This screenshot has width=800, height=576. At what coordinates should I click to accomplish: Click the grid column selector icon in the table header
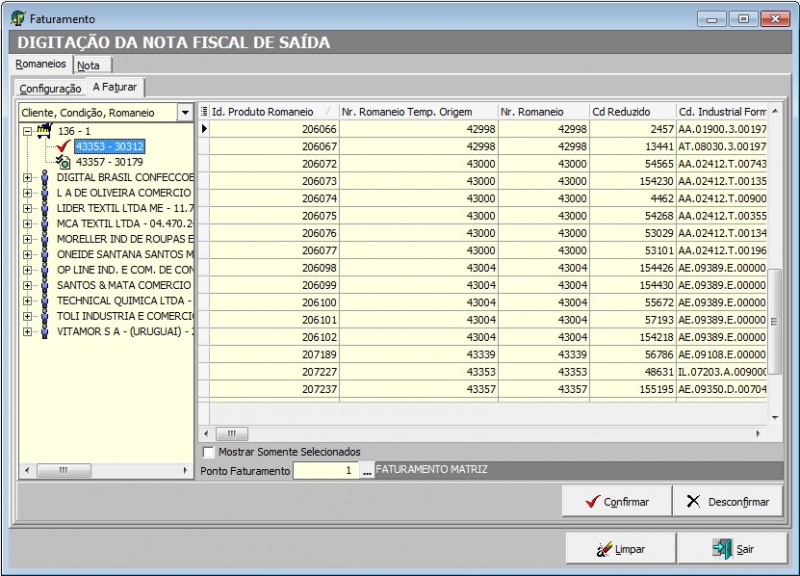(204, 112)
